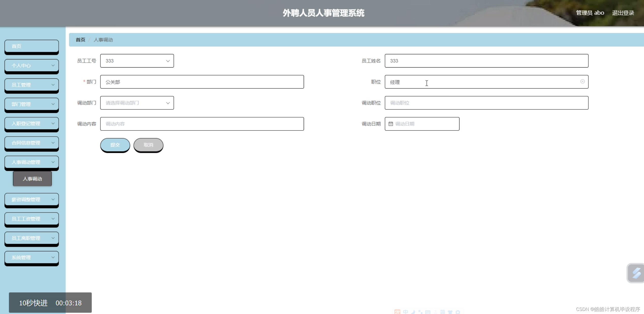Focus the 调动职位 input field
The width and height of the screenshot is (644, 314).
coord(486,103)
